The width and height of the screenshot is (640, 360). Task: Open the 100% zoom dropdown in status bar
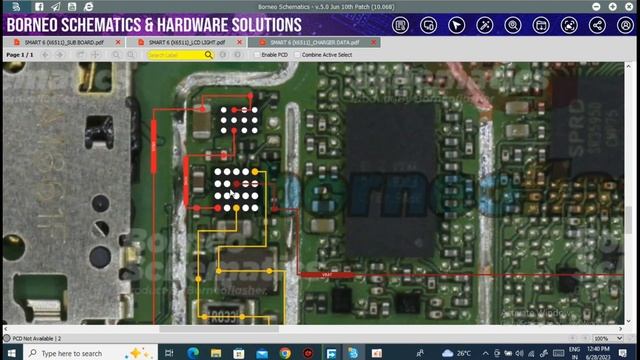coord(608,338)
